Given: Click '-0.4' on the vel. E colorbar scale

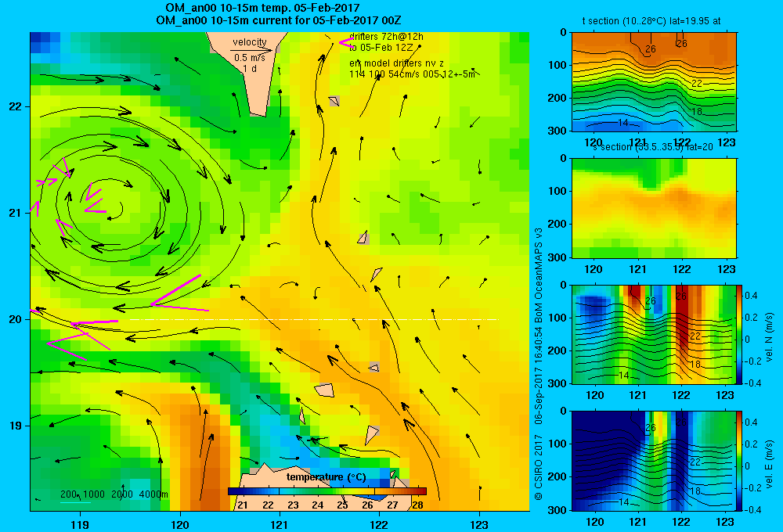Looking at the screenshot, I should 752,509.
